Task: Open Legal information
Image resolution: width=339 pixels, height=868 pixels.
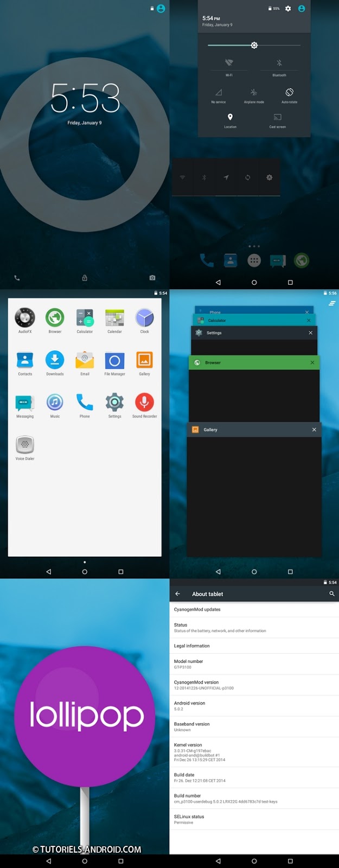Action: [x=254, y=646]
